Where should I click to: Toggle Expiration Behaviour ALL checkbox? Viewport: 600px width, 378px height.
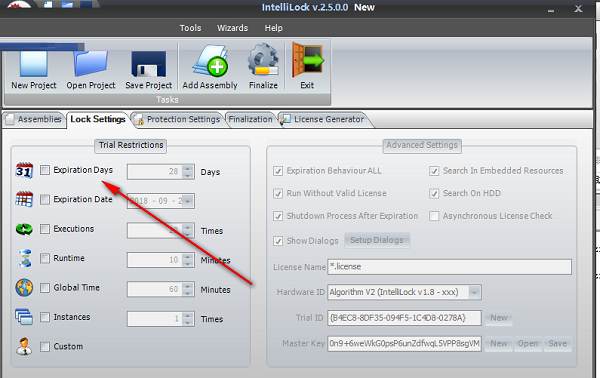278,171
